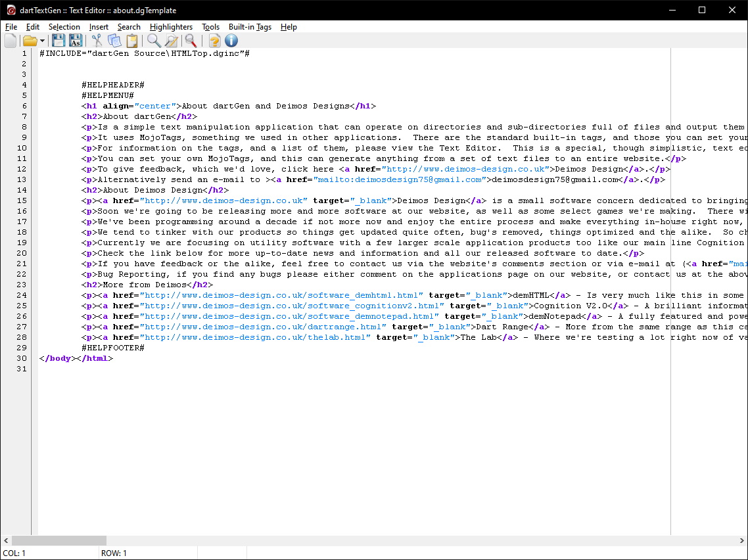Click the closing </body></html> line
748x560 pixels.
pos(76,358)
